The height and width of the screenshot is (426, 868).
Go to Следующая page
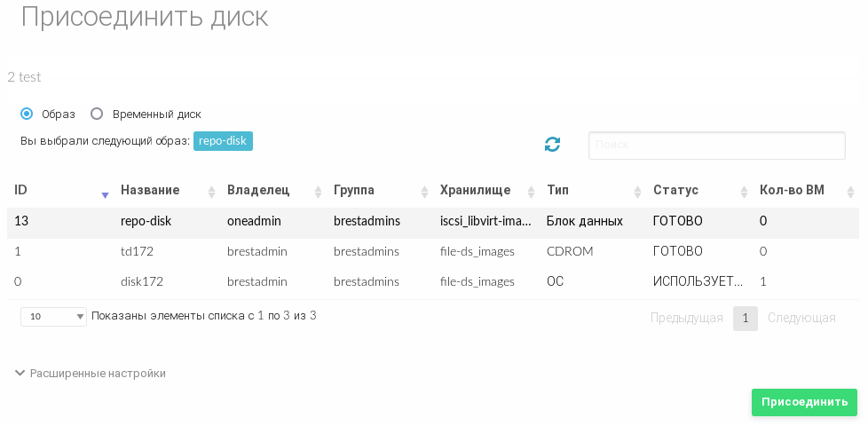801,318
